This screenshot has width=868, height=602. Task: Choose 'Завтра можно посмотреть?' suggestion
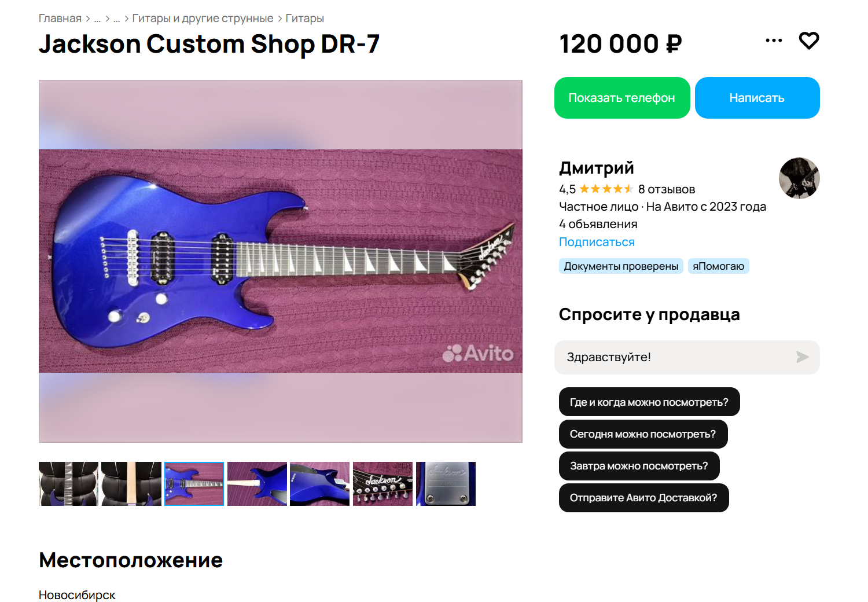click(639, 466)
